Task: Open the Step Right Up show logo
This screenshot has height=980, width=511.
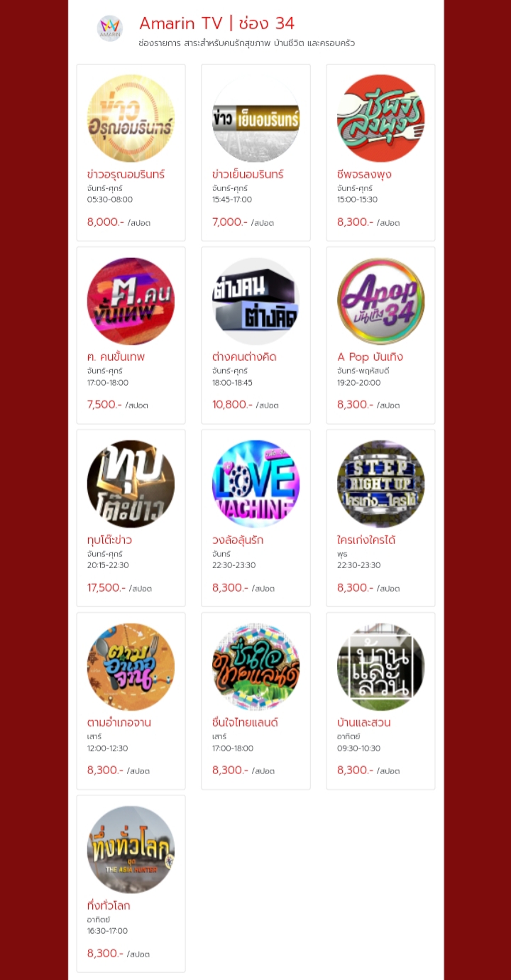Action: coord(380,484)
